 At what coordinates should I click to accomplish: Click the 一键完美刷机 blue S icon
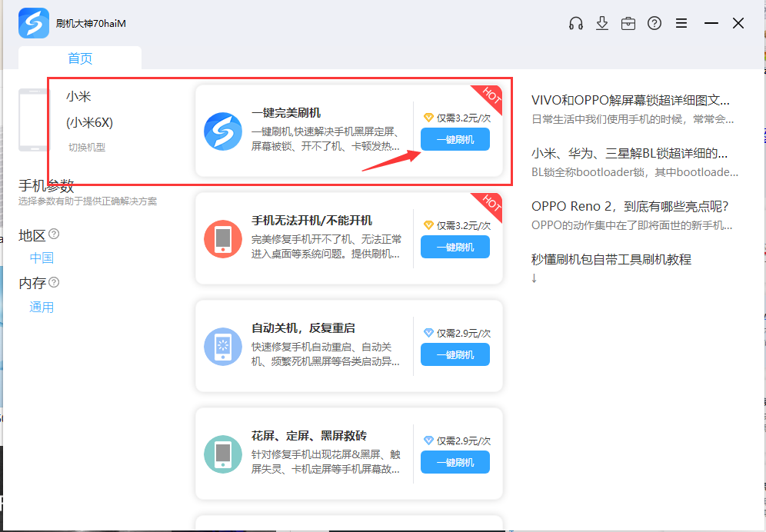tap(223, 131)
